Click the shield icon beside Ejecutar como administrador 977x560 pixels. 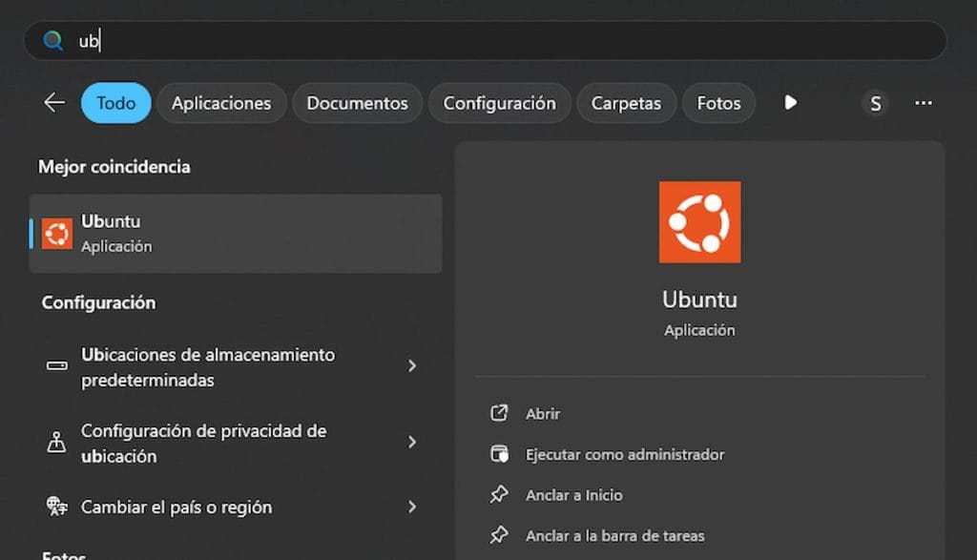click(499, 454)
